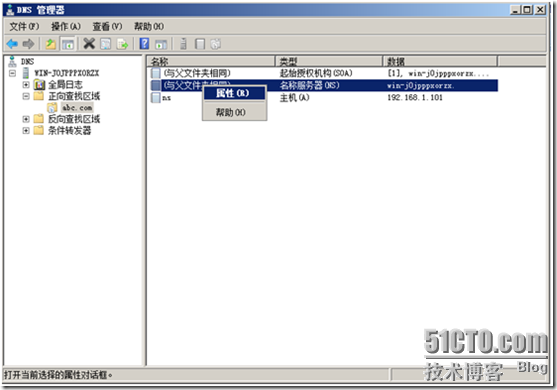Open the 帮助(H) menu in menu bar
Screen dimensions: 557x390
pos(149,26)
